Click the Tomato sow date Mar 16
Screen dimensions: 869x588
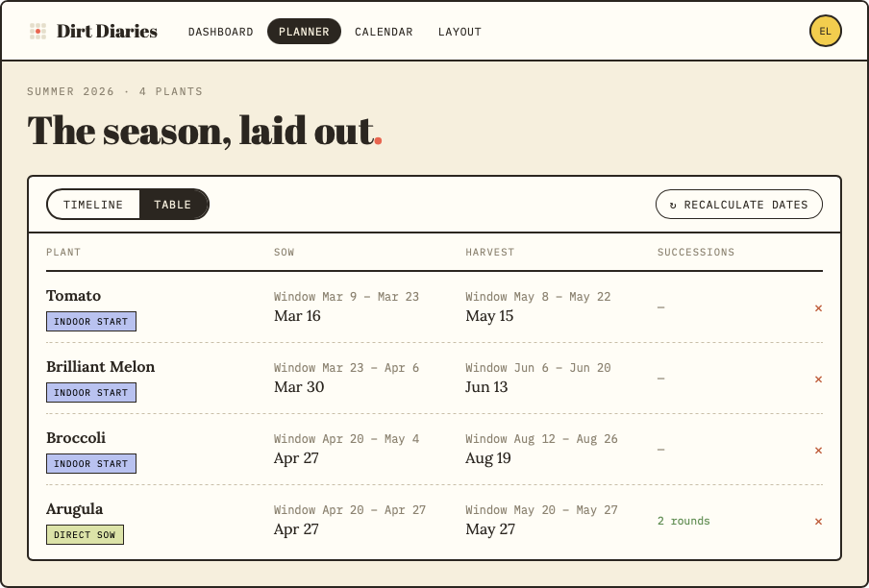[297, 316]
